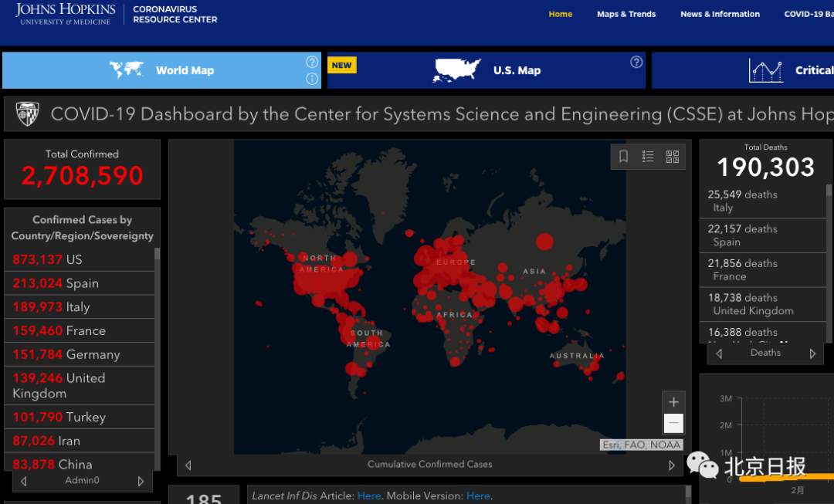Zoom in on the map
This screenshot has width=834, height=504.
click(673, 402)
